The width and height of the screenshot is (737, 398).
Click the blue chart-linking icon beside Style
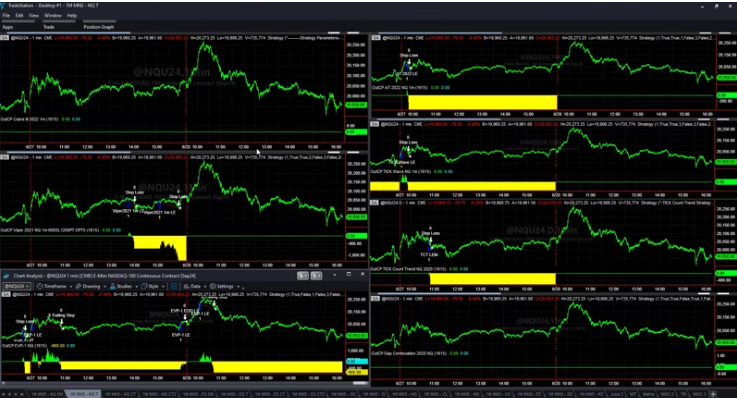173,286
